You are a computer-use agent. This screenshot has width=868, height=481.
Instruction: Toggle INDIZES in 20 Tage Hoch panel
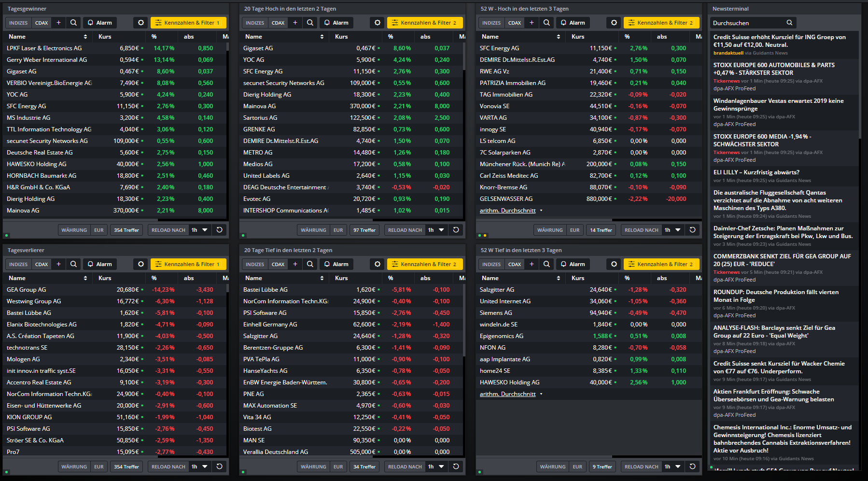(x=255, y=23)
